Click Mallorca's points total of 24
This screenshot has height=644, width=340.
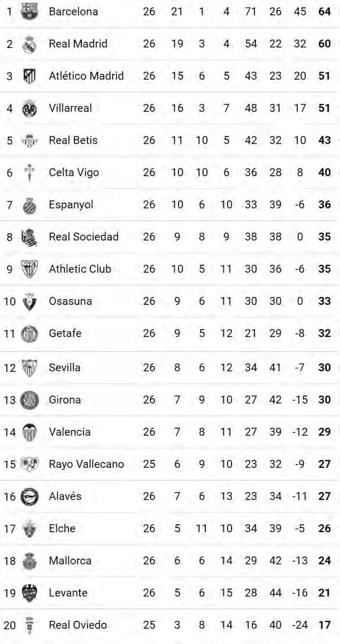[x=324, y=560]
